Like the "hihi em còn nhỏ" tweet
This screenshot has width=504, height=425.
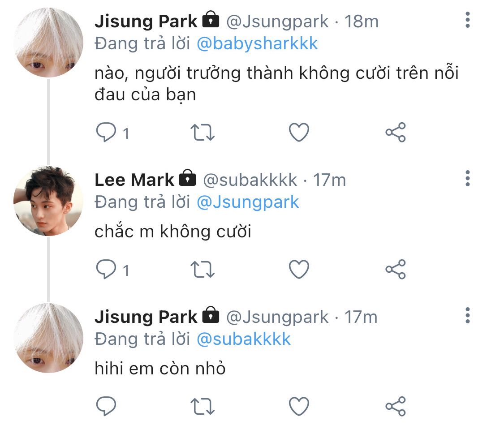coord(298,406)
